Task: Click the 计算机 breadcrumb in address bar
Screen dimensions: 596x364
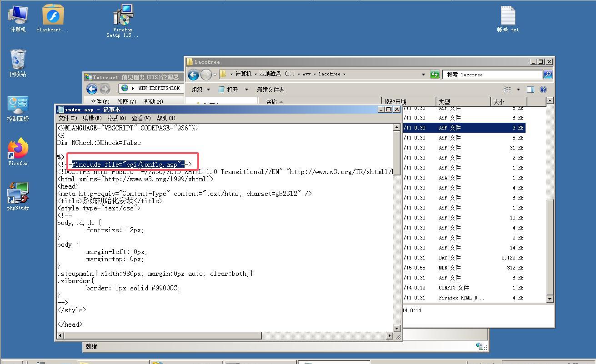Action: coord(243,74)
